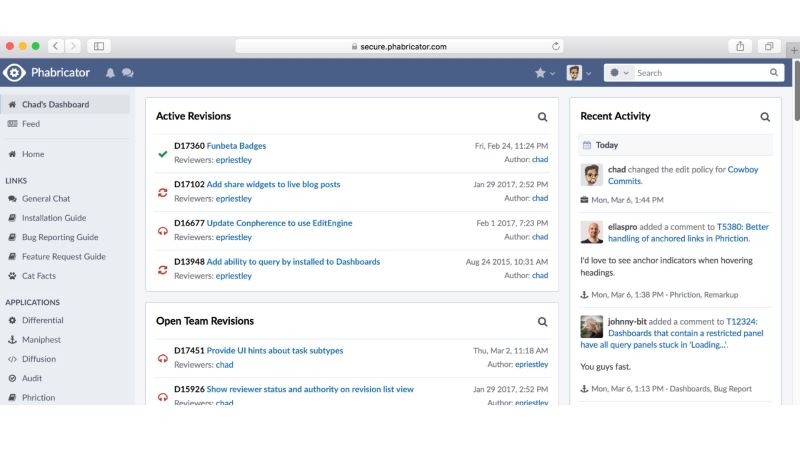The width and height of the screenshot is (800, 450).
Task: Search Active Revisions via its magnifier icon
Action: tap(542, 117)
